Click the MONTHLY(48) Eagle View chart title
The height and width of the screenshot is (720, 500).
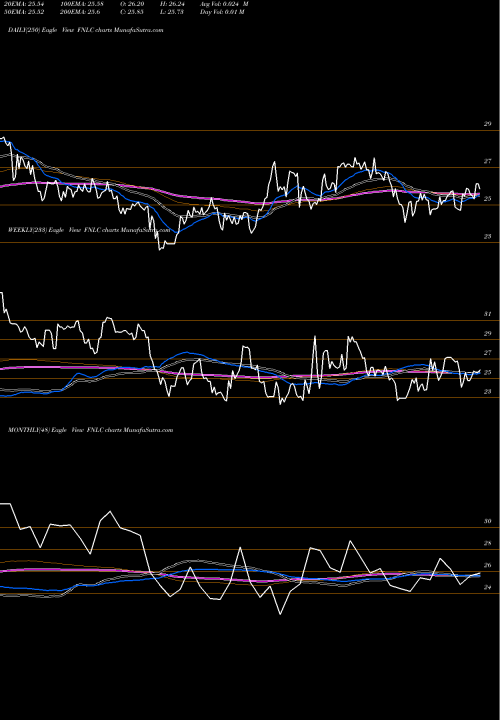90,430
